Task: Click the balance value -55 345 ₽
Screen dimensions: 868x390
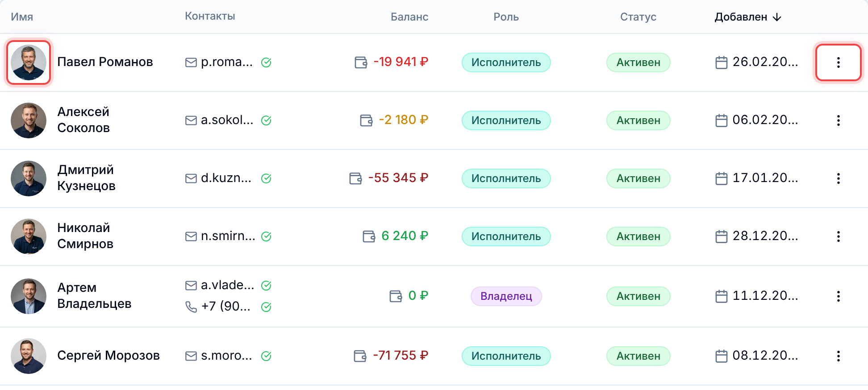Action: [x=398, y=178]
